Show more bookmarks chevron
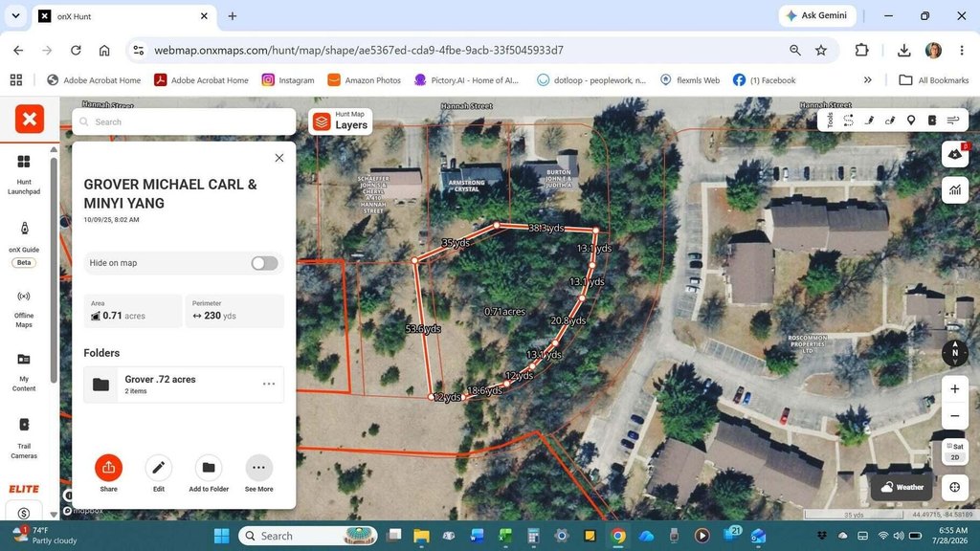The height and width of the screenshot is (551, 980). click(867, 80)
